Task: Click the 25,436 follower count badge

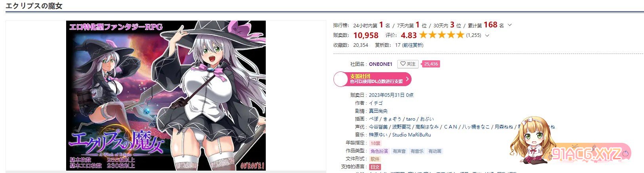Action: click(x=431, y=64)
